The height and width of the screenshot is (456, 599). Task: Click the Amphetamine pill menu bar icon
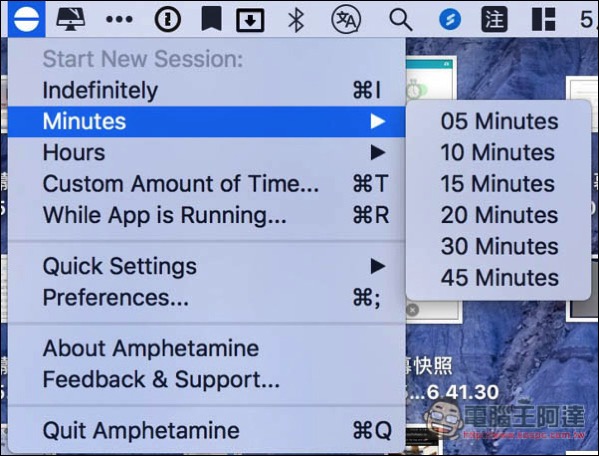point(26,19)
